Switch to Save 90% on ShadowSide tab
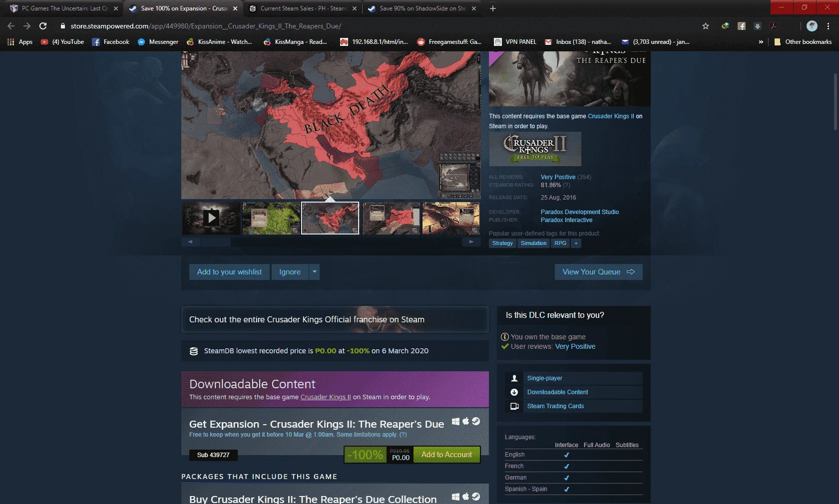This screenshot has height=504, width=839. pyautogui.click(x=422, y=8)
